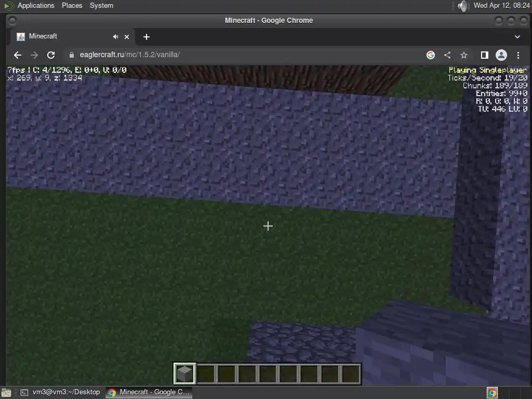Open the Applications menu
The height and width of the screenshot is (399, 532).
36,5
